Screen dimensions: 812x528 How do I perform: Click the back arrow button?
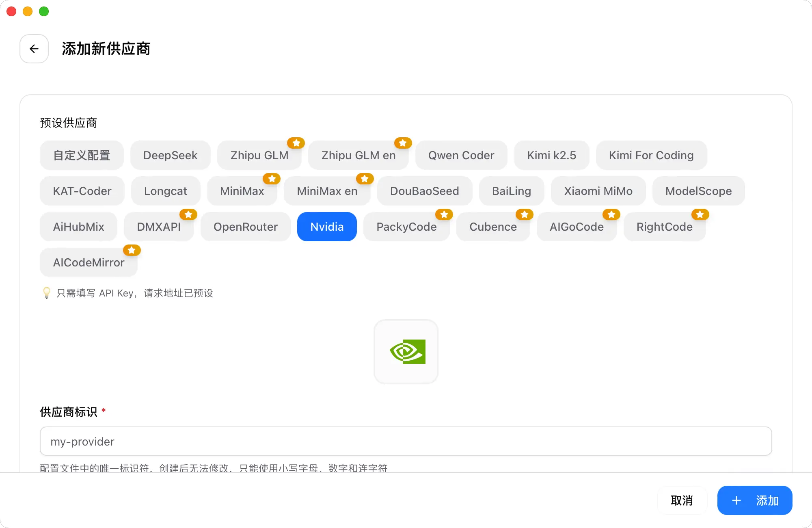[x=34, y=49]
